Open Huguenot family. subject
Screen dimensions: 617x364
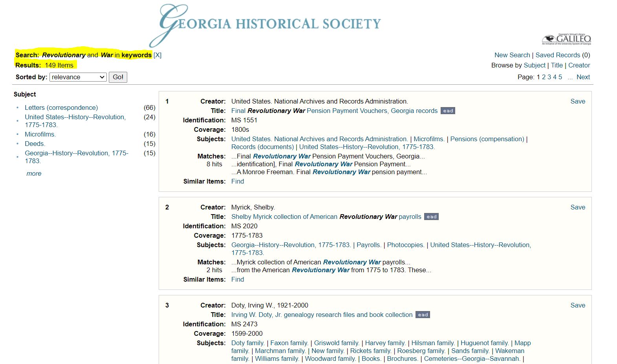[485, 343]
